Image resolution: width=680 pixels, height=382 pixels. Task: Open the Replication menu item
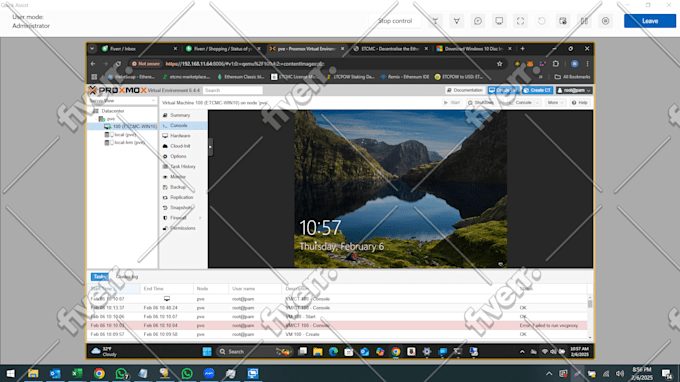coord(181,197)
